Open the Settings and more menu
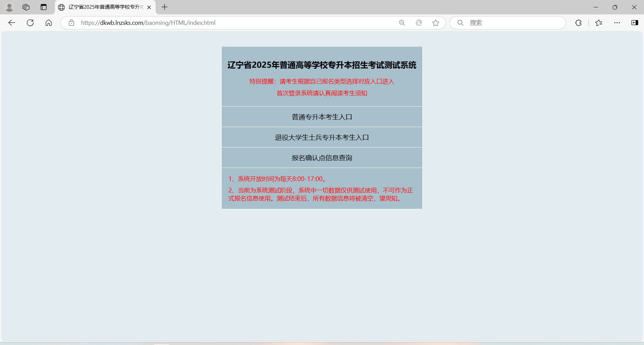644x345 pixels. 618,23
